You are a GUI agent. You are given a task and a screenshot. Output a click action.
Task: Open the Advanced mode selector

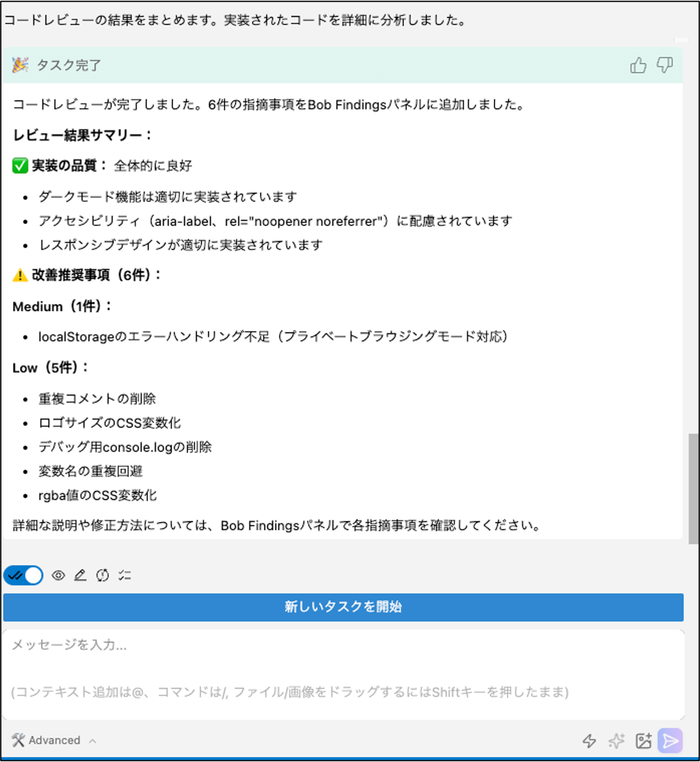pos(54,740)
